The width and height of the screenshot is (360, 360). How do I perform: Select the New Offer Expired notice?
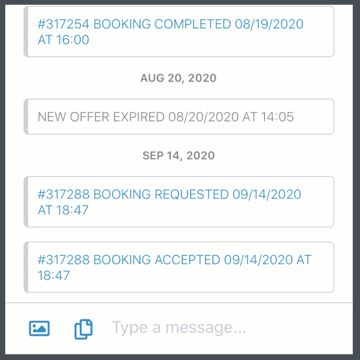click(x=166, y=117)
